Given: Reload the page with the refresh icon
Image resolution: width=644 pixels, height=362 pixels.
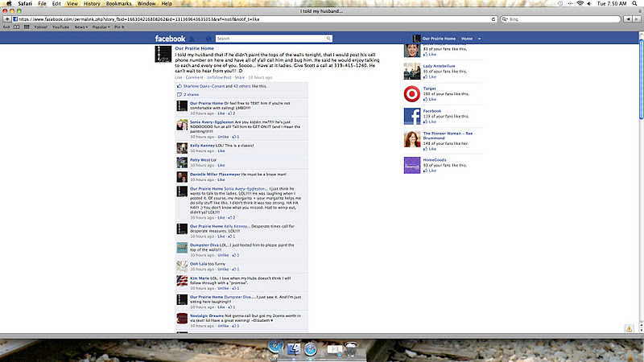Looking at the screenshot, I should pos(493,19).
